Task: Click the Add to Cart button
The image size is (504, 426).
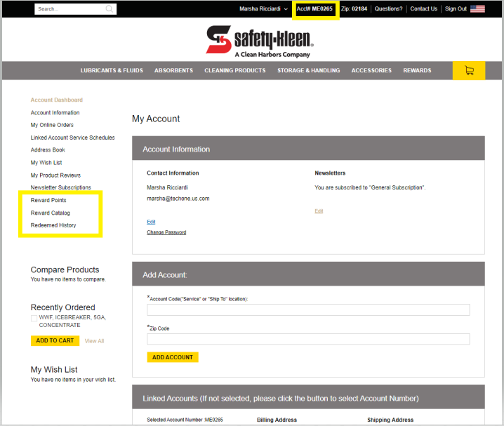Action: [x=55, y=340]
